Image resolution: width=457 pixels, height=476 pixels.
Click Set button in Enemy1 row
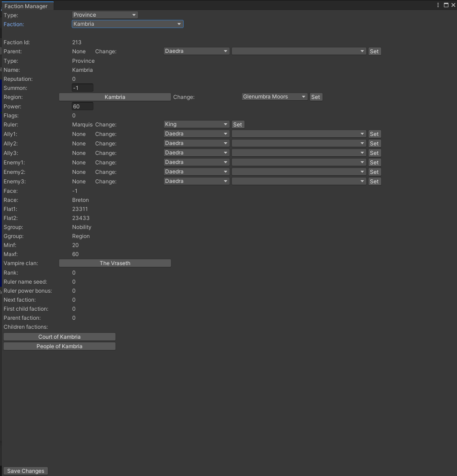(x=374, y=163)
